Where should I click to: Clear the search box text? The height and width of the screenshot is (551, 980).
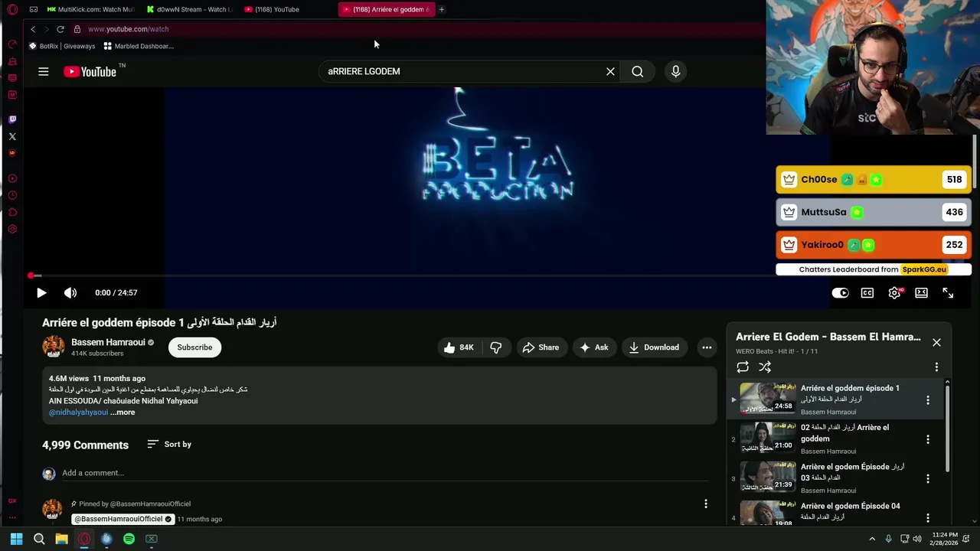tap(610, 71)
